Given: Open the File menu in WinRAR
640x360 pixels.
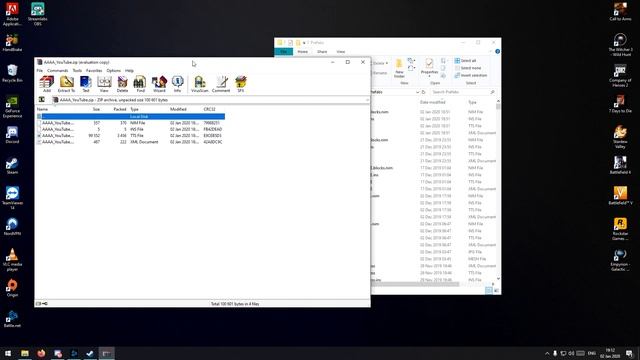Looking at the screenshot, I should point(40,71).
